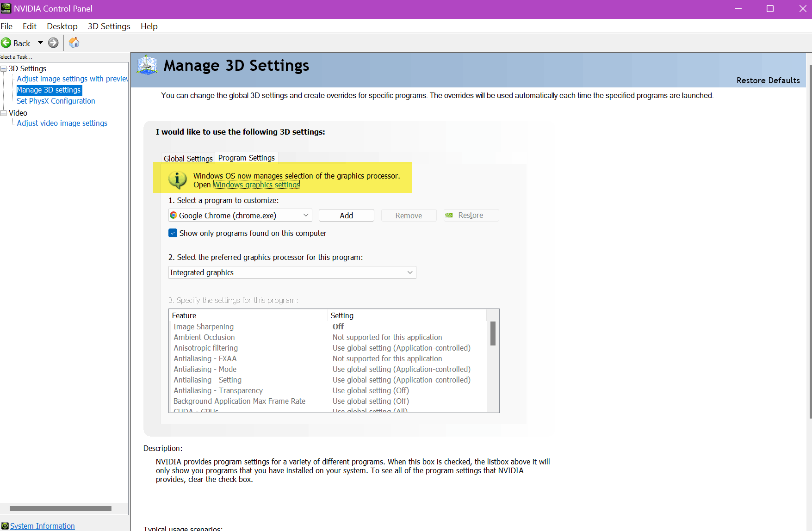Switch to the Program Settings tab
Viewport: 812px width, 531px height.
(x=247, y=158)
